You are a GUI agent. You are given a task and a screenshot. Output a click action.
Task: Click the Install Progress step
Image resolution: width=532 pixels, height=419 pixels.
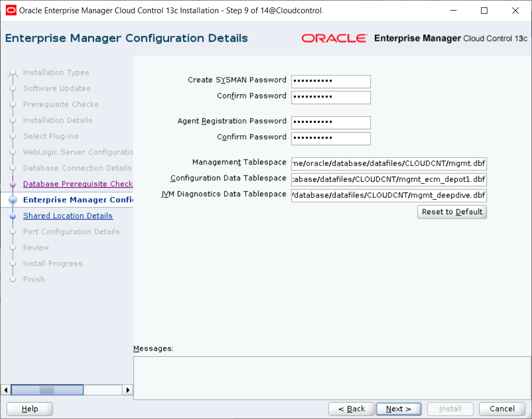point(53,264)
